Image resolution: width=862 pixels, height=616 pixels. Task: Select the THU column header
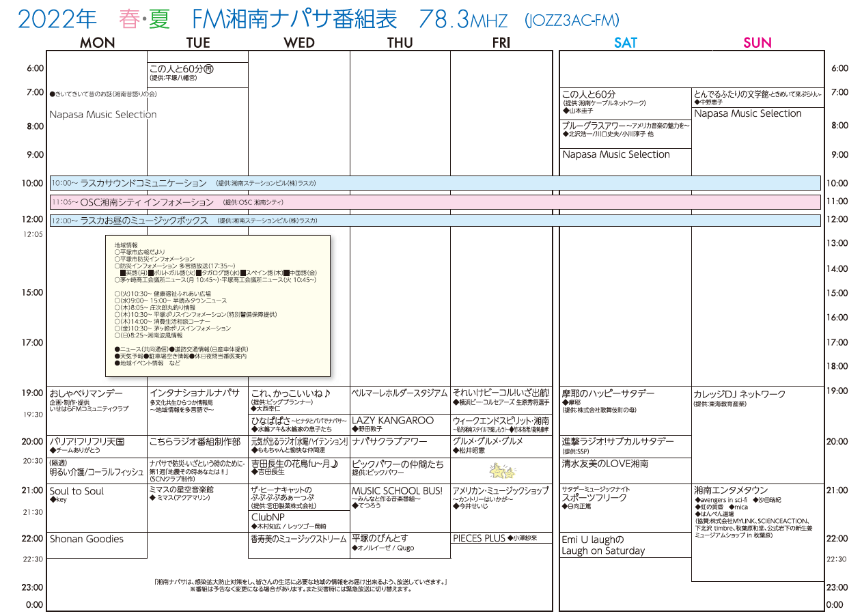point(400,42)
